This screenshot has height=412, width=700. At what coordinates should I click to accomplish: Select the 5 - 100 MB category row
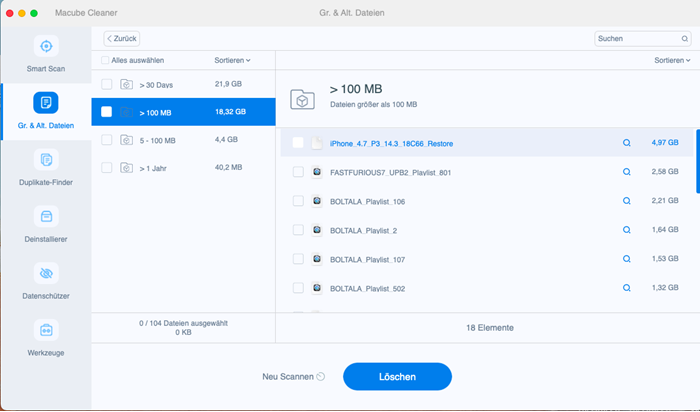[183, 140]
